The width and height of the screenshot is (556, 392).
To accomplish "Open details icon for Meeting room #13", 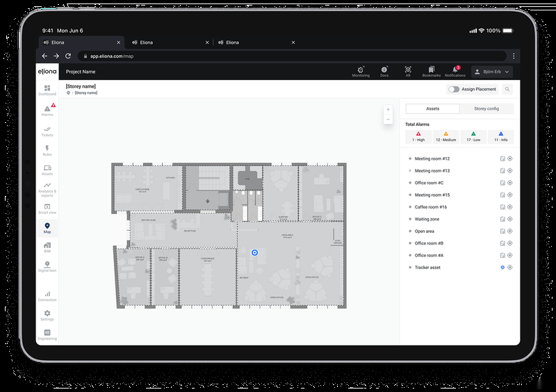I will (x=502, y=171).
